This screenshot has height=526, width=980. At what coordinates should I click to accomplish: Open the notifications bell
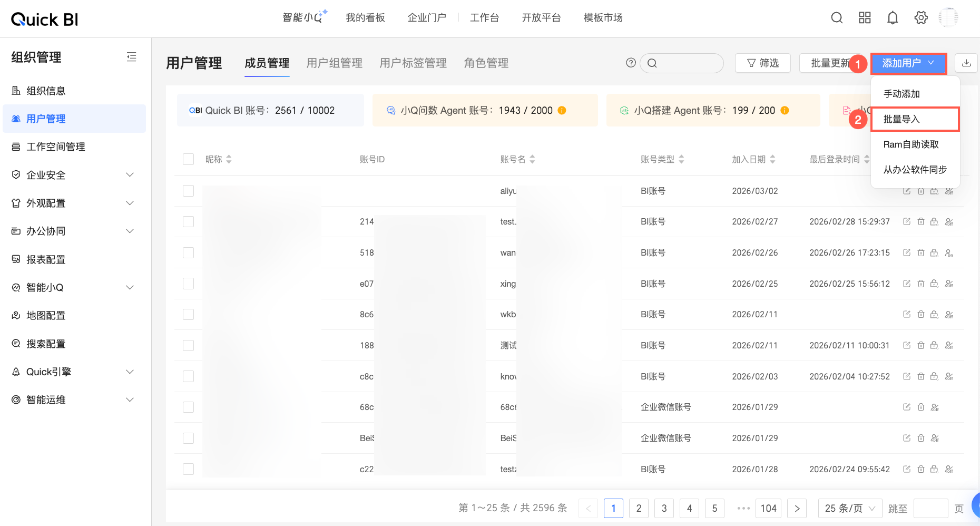click(893, 18)
